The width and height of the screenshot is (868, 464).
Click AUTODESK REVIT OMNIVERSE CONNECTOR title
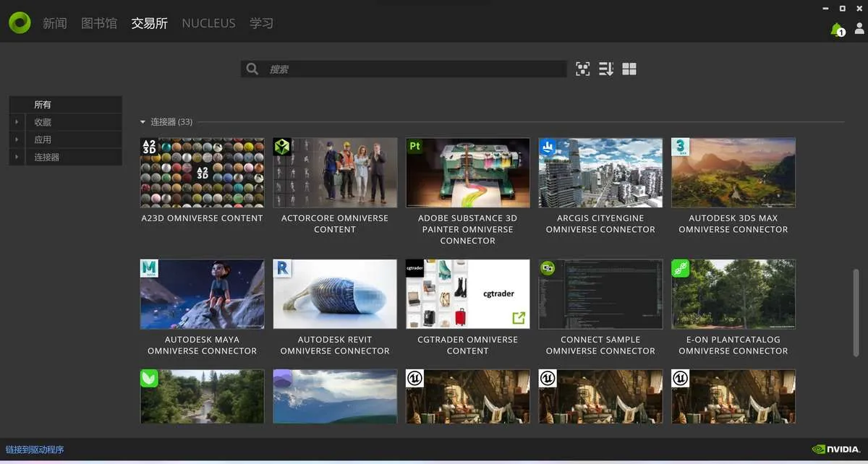(335, 345)
